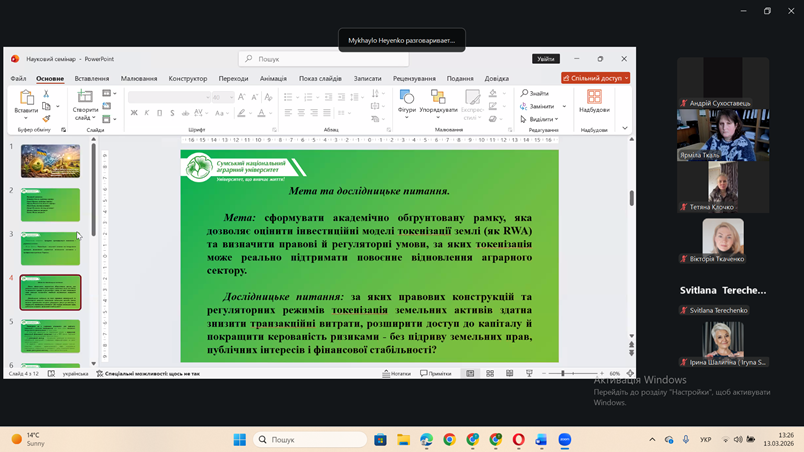Screen dimensions: 804x452
Task: Switch to the Анімація tab
Action: click(273, 78)
